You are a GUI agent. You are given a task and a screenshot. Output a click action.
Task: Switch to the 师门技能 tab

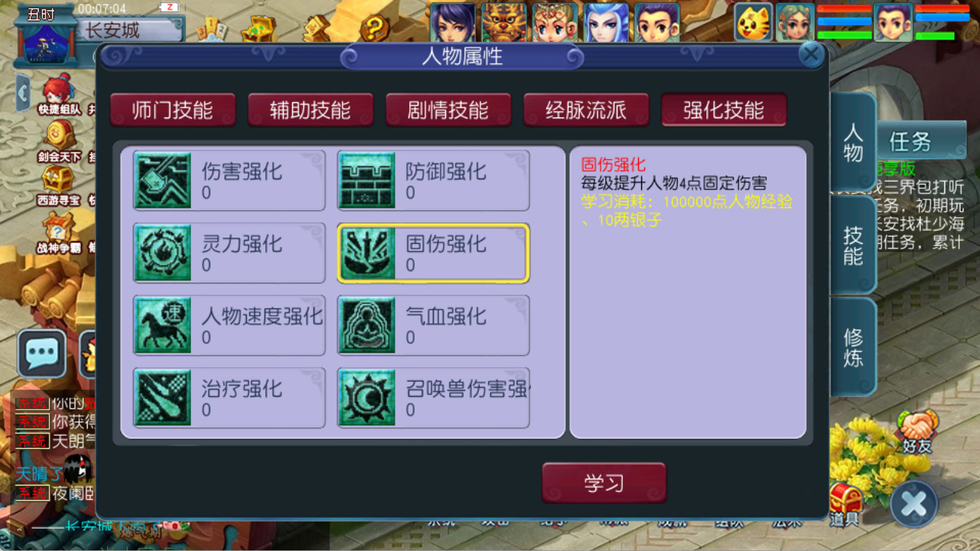173,110
